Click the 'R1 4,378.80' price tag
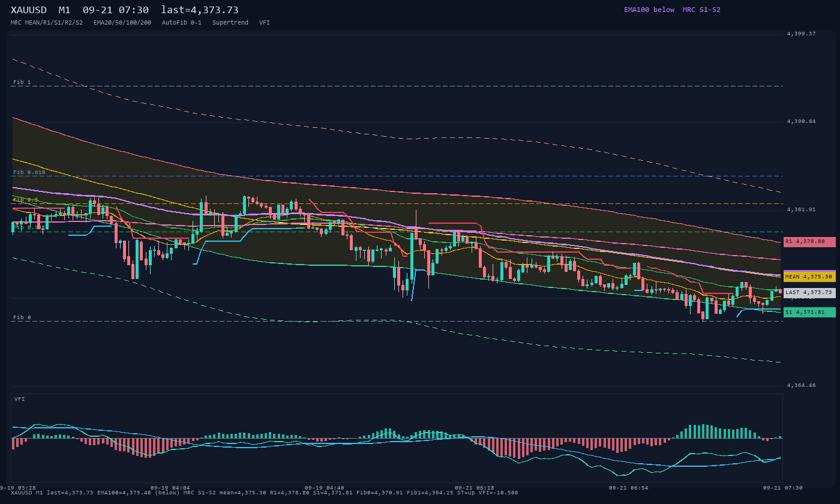 click(809, 242)
